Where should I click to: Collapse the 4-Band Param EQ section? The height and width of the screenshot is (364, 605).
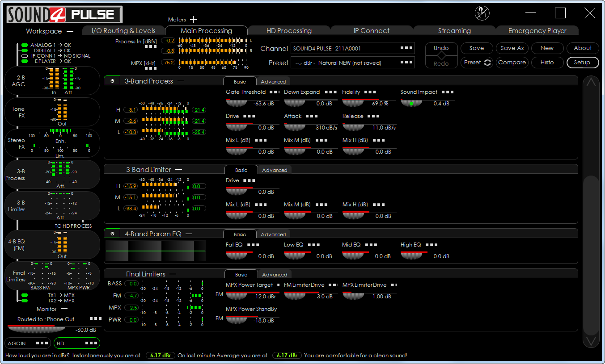(x=189, y=234)
